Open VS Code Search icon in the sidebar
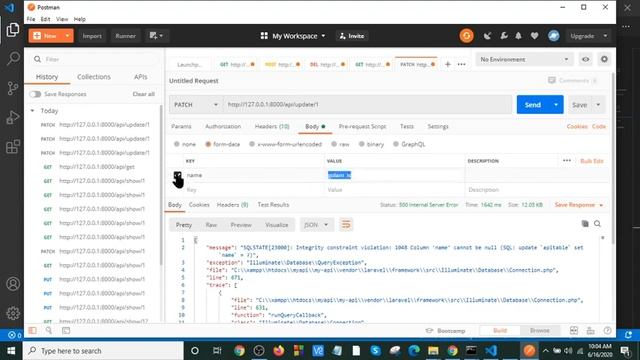Image resolution: width=640 pixels, height=360 pixels. click(13, 59)
